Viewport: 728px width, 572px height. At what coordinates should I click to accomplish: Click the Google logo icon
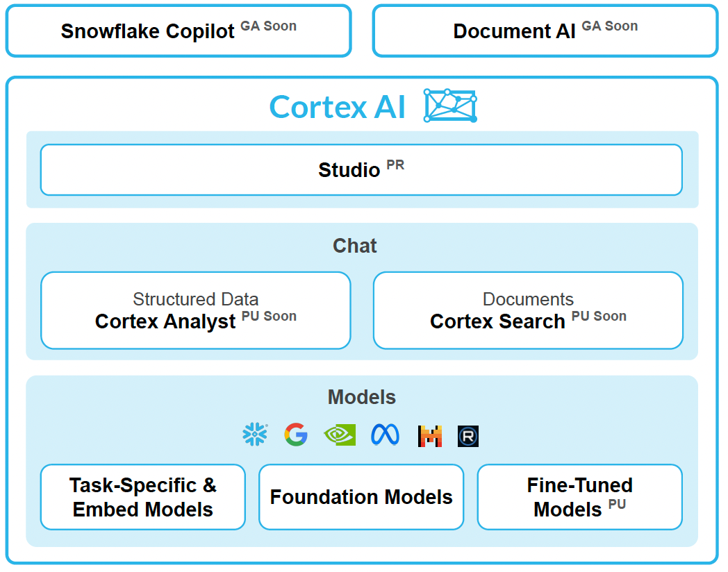[x=296, y=435]
